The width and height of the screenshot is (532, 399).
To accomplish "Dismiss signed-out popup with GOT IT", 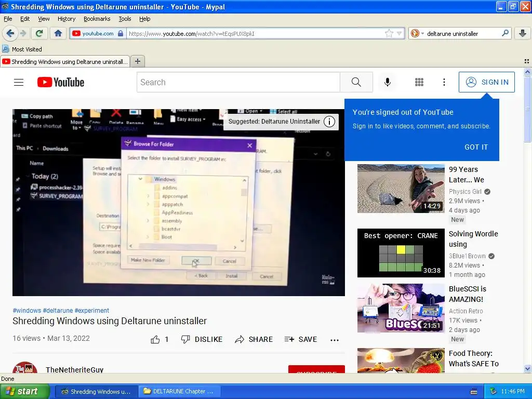I will (x=476, y=147).
